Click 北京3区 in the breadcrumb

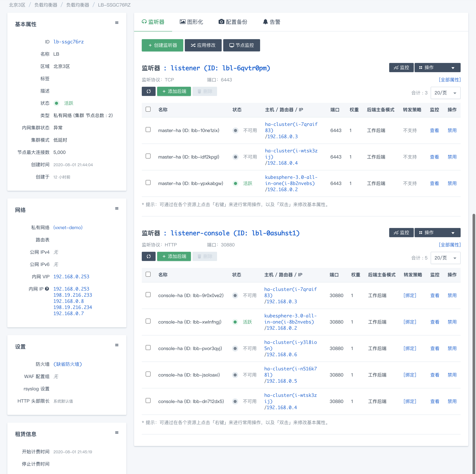click(x=17, y=5)
